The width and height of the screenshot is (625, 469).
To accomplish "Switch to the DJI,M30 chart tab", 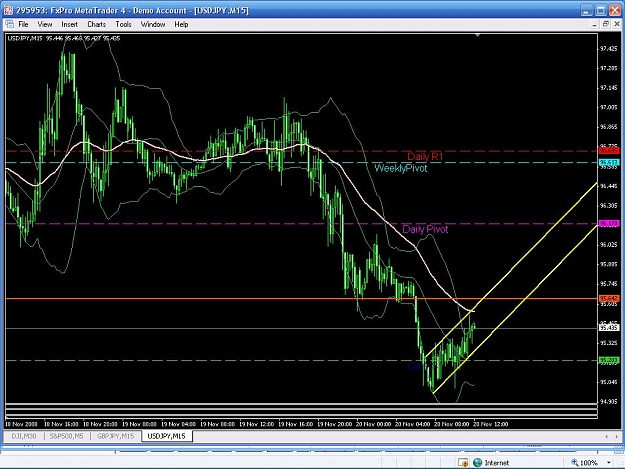I will pyautogui.click(x=24, y=436).
